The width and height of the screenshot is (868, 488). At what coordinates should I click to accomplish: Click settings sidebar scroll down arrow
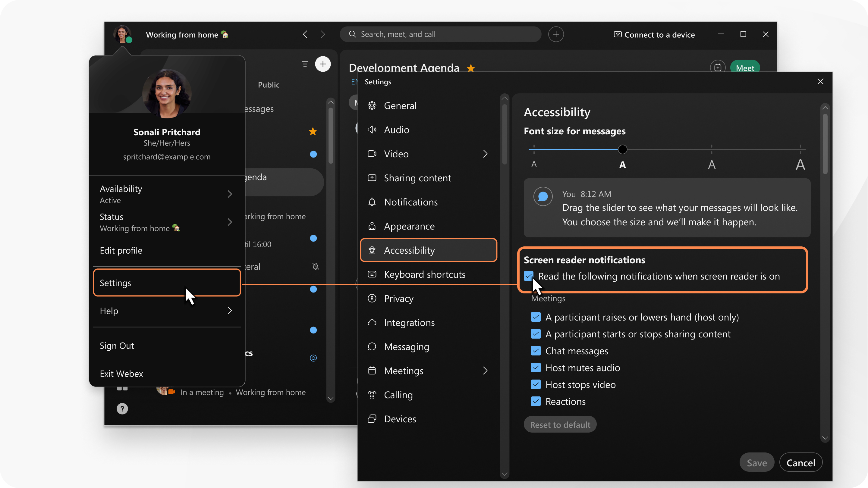[504, 474]
